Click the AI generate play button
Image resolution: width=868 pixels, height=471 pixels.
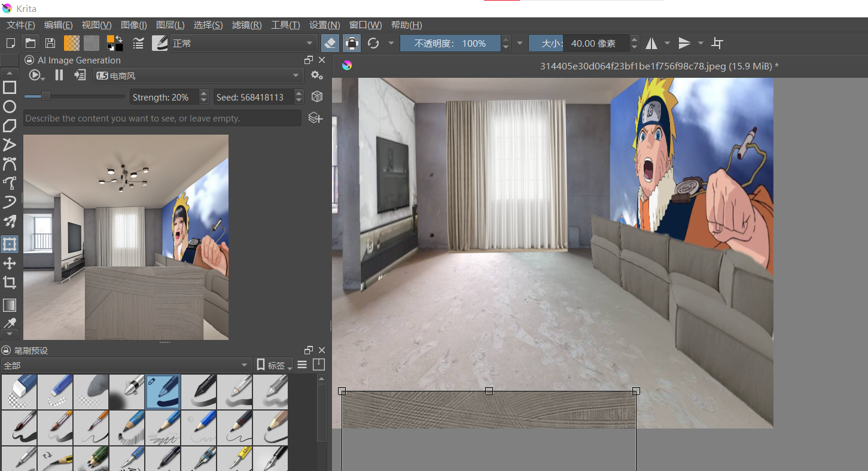click(x=35, y=75)
